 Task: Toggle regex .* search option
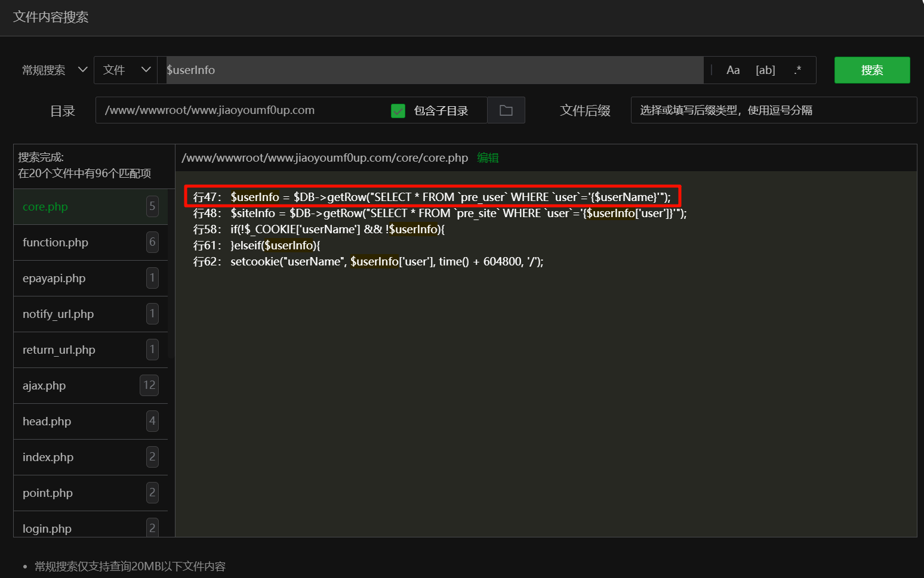797,70
